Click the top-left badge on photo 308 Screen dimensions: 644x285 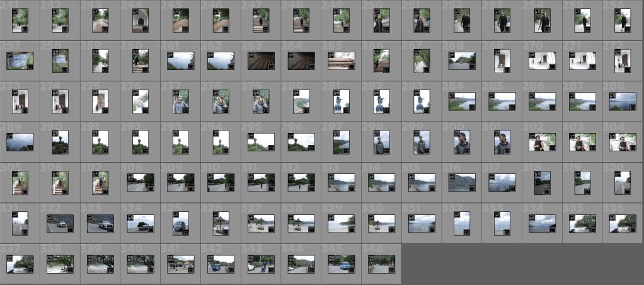click(130, 177)
